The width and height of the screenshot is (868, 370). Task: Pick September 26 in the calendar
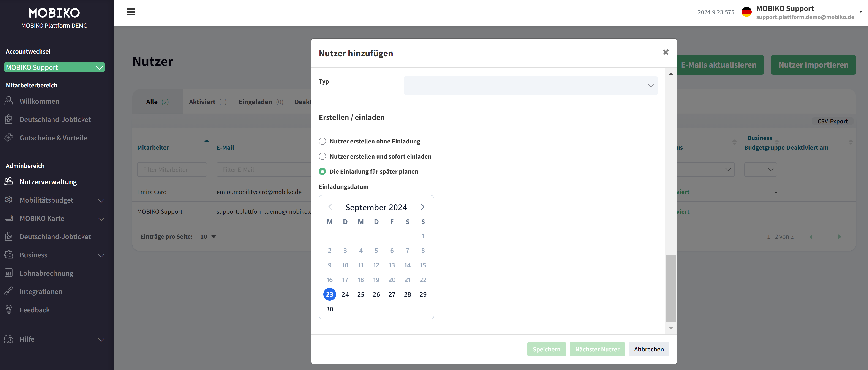click(x=376, y=294)
